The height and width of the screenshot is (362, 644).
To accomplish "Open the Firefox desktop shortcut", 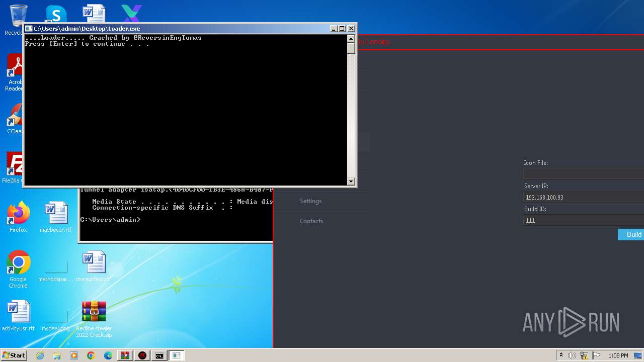I will tap(18, 217).
